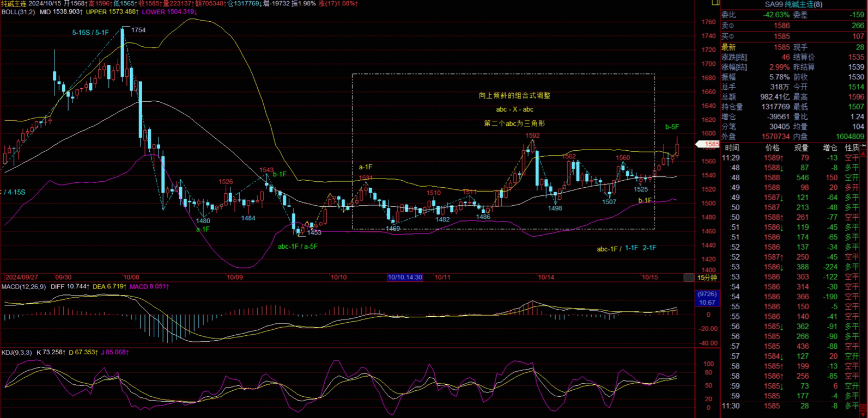The height and width of the screenshot is (418, 868).
Task: Click the LOWER 1504.319 Bollinger value
Action: (169, 12)
